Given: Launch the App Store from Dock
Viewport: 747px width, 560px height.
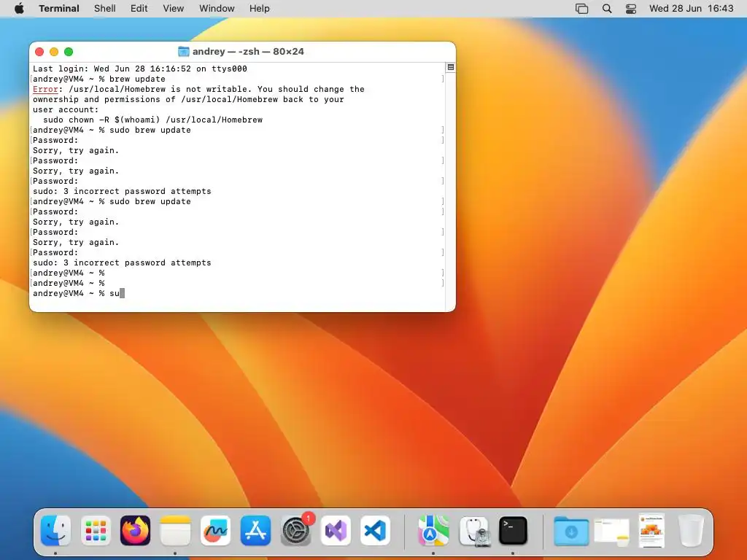Looking at the screenshot, I should pyautogui.click(x=255, y=530).
